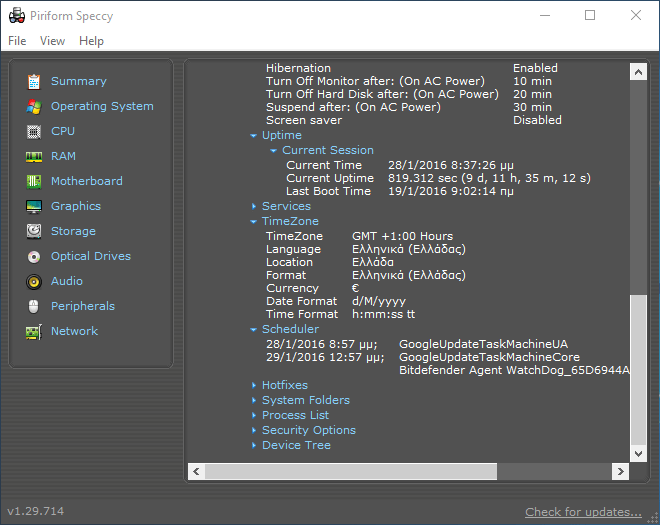This screenshot has width=660, height=525.
Task: Open the File menu
Action: 17,41
